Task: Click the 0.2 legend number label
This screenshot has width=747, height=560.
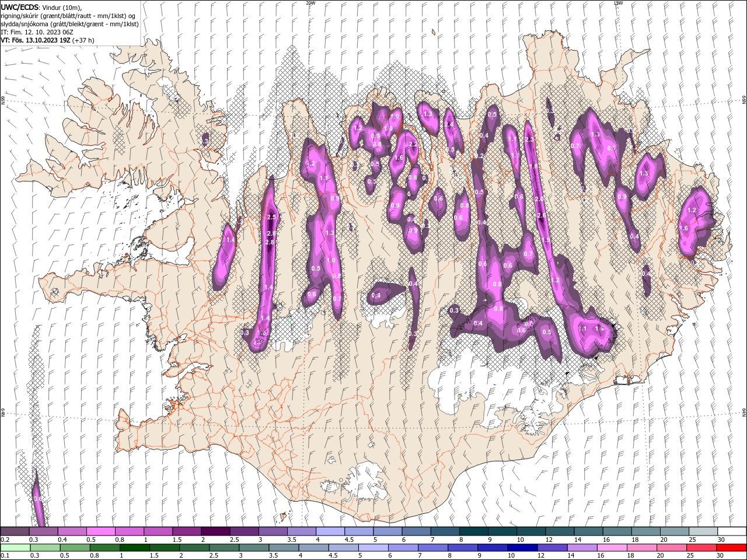Action: (x=5, y=540)
